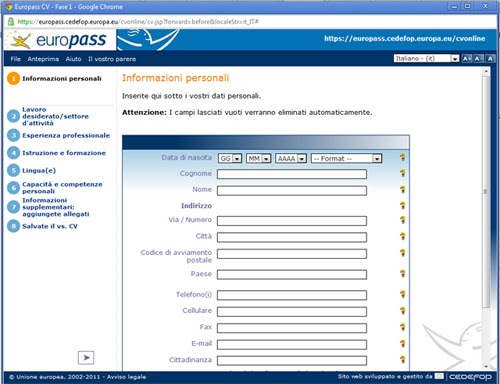Image resolution: width=500 pixels, height=384 pixels.
Task: Click the help bulb icon beside Indirizzo
Action: point(403,205)
